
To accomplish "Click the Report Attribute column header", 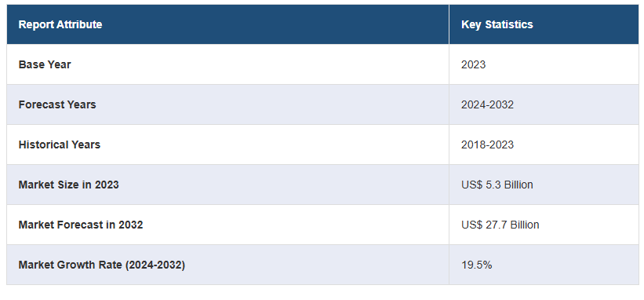I will click(60, 24).
